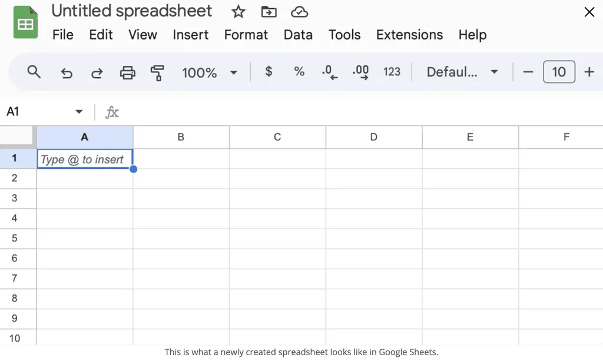The width and height of the screenshot is (603, 364).
Task: Apply currency format with the dollar icon
Action: coord(269,72)
